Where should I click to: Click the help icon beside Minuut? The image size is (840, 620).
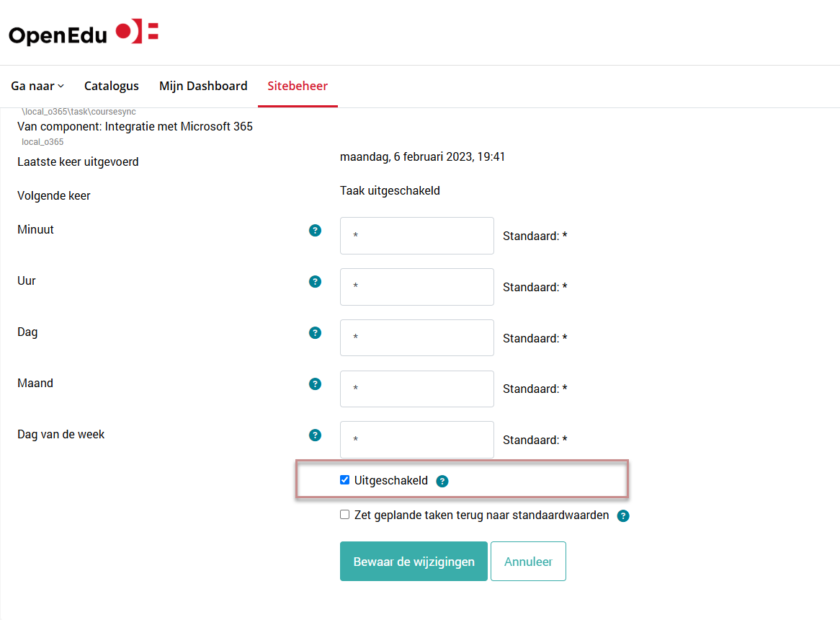point(315,231)
